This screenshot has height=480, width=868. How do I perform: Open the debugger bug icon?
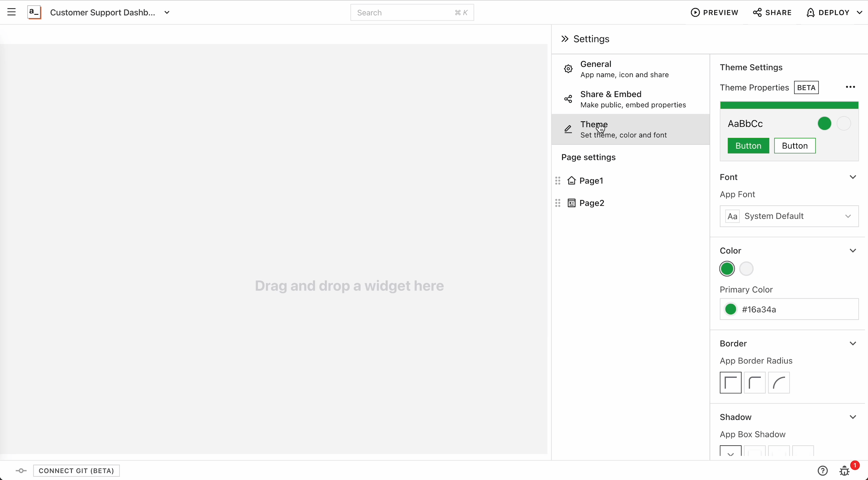[844, 471]
